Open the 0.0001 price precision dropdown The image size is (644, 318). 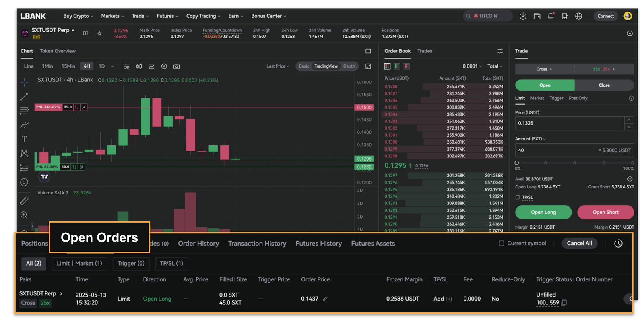(x=472, y=66)
